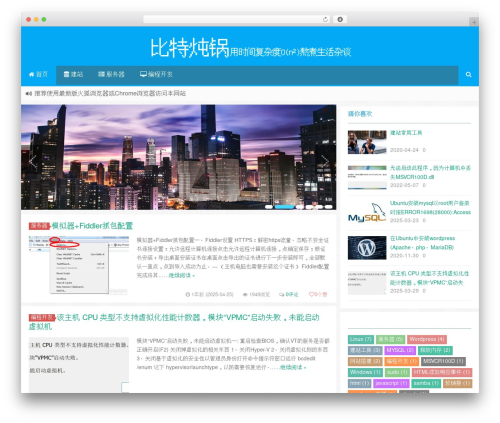Click the date 2020-04-24 in sidebar
Image resolution: width=500 pixels, height=423 pixels.
click(x=404, y=150)
